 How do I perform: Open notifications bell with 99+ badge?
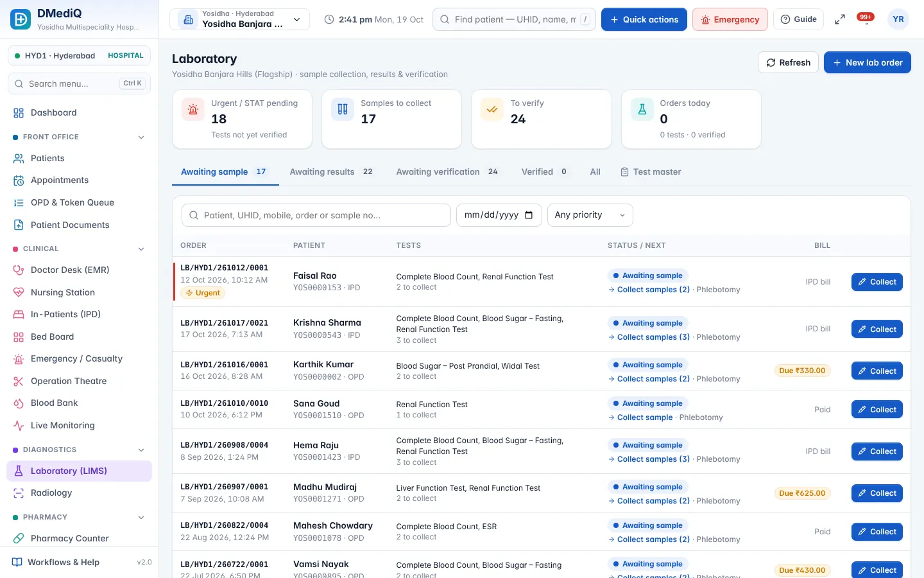pos(866,19)
